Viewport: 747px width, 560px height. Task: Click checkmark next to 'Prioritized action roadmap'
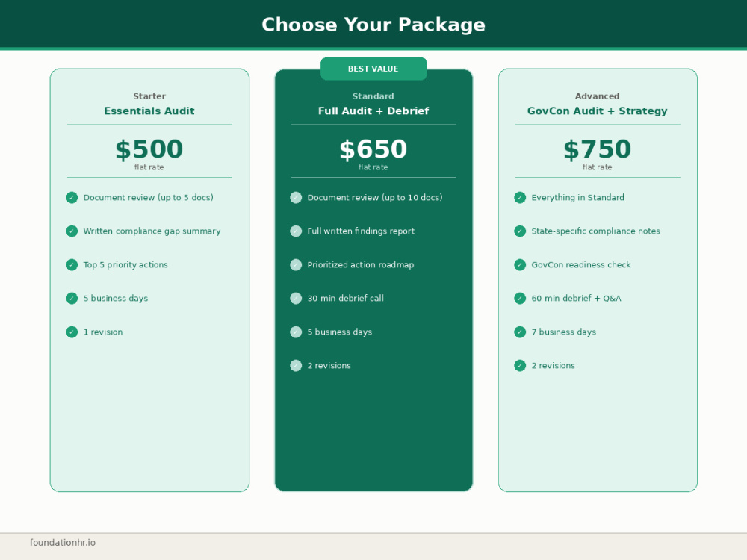click(296, 265)
